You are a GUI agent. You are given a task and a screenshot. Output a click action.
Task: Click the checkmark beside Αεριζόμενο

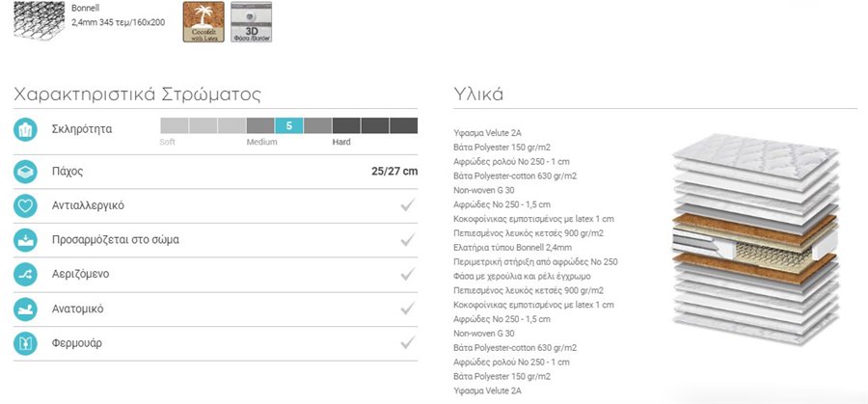[407, 274]
